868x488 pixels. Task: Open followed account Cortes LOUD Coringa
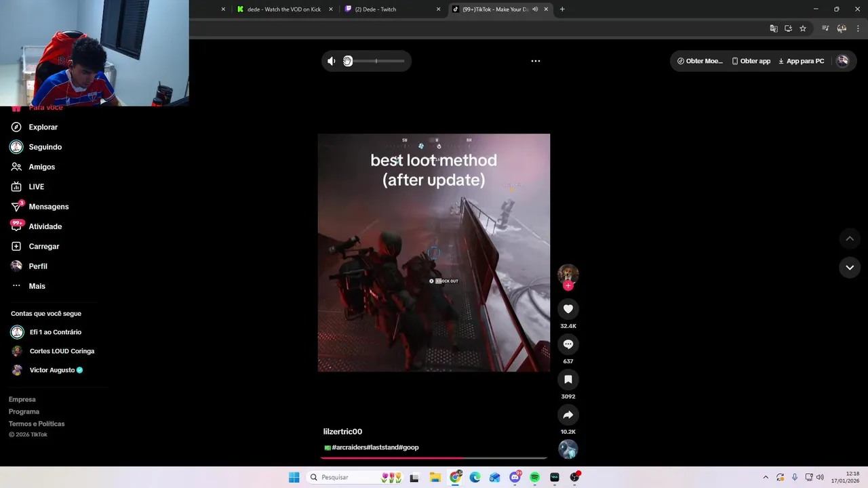click(x=62, y=351)
